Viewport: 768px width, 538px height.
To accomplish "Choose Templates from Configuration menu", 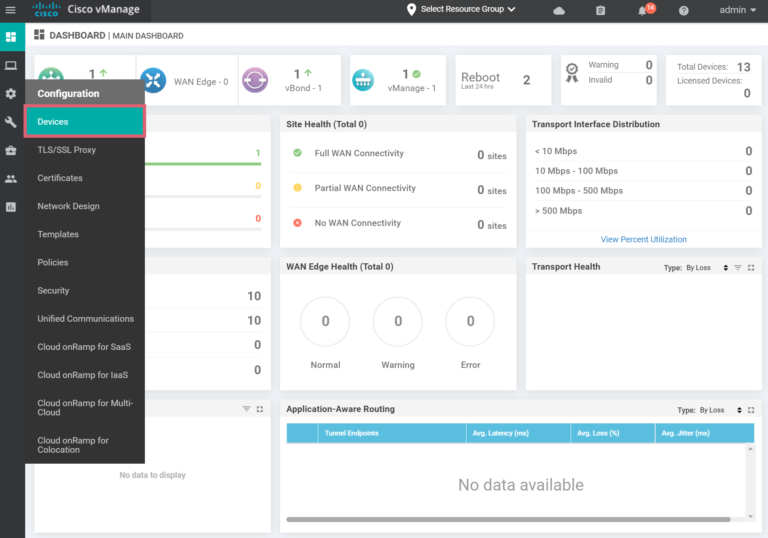I will (58, 234).
